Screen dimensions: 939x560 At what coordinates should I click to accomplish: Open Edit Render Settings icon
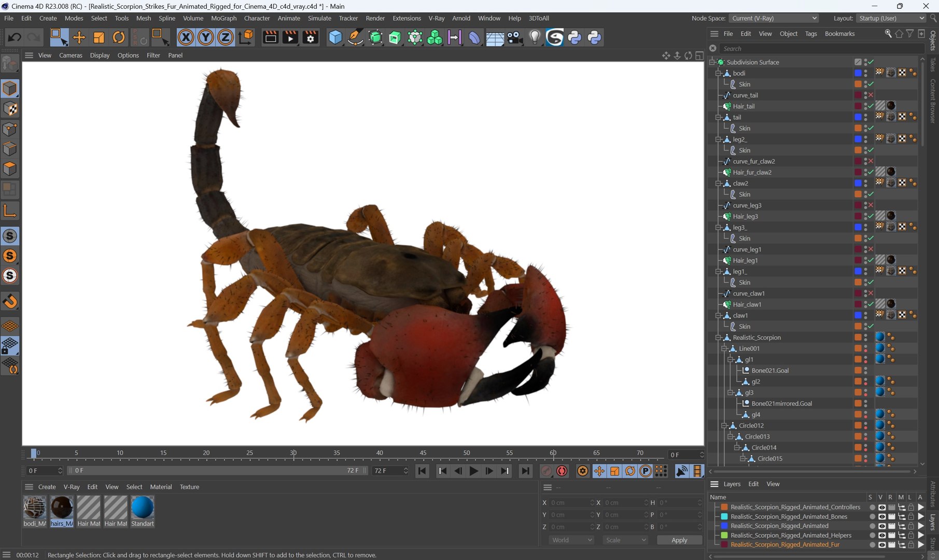(x=311, y=37)
